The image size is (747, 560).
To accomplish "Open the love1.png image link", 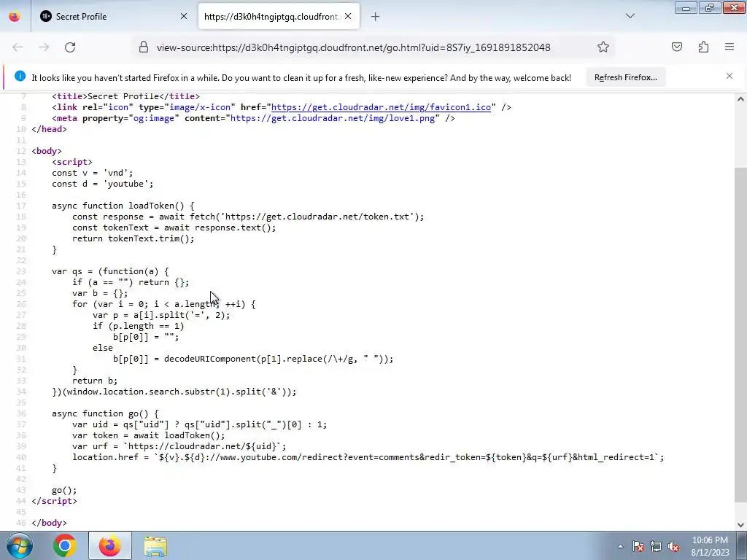I will (x=333, y=118).
